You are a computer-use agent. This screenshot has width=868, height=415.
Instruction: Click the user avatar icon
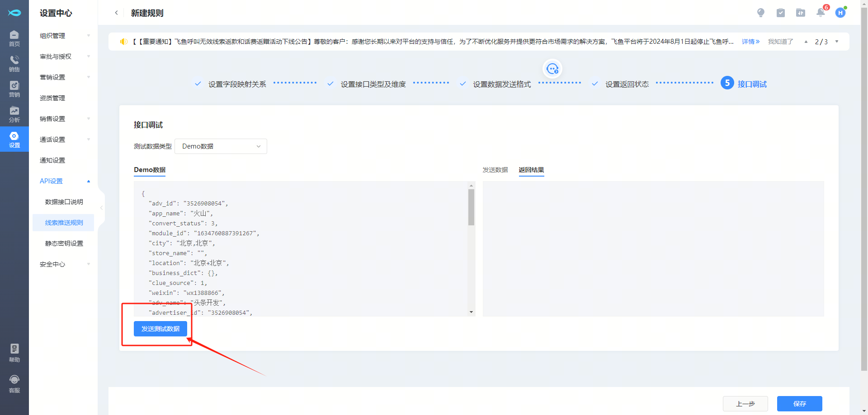(x=840, y=13)
